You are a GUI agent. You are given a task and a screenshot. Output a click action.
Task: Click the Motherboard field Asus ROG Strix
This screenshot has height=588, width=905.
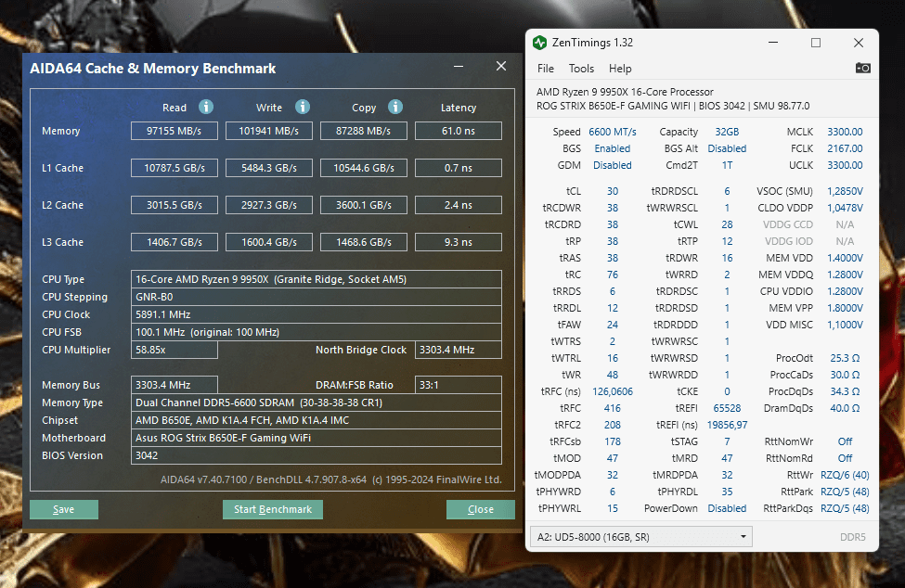317,438
